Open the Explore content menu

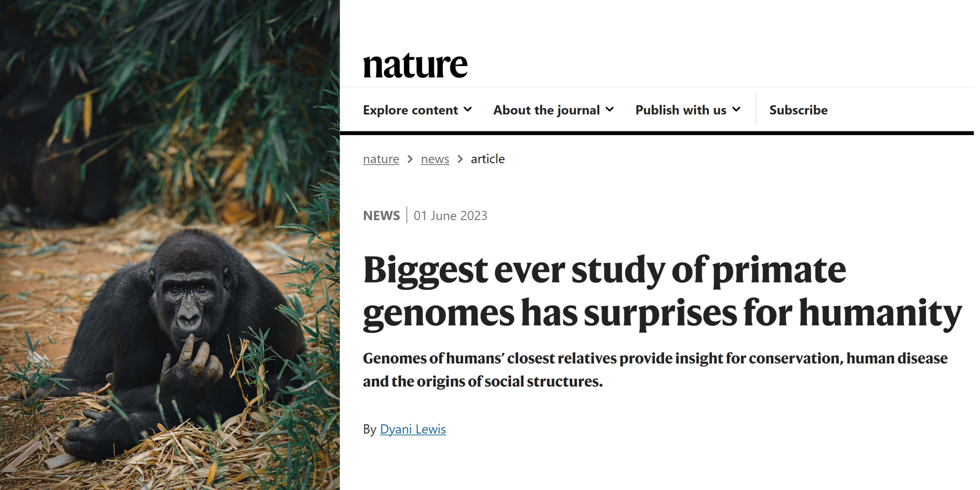pos(410,110)
